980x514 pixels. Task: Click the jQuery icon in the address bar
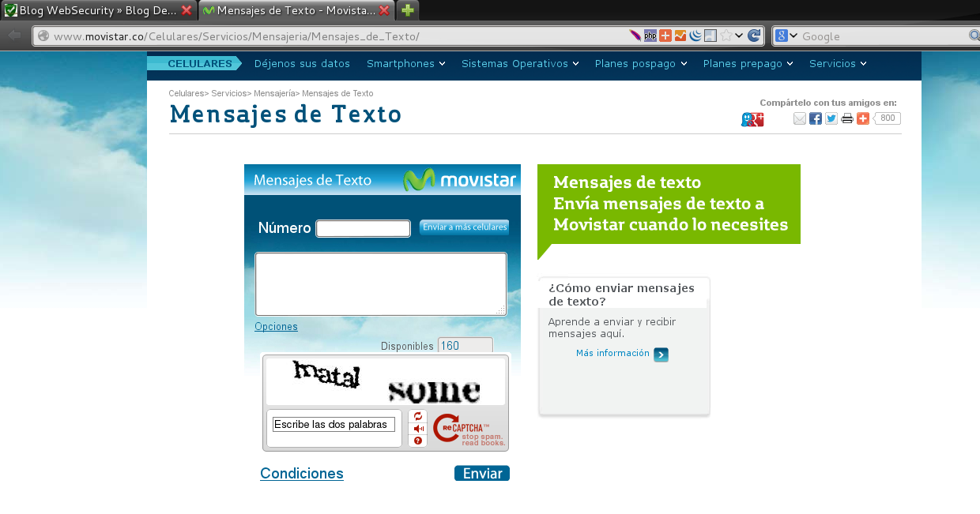695,36
